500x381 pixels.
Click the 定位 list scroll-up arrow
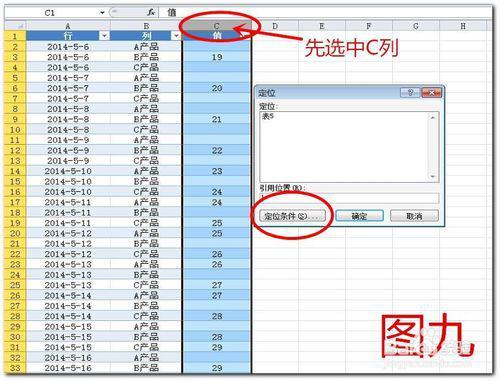[433, 117]
